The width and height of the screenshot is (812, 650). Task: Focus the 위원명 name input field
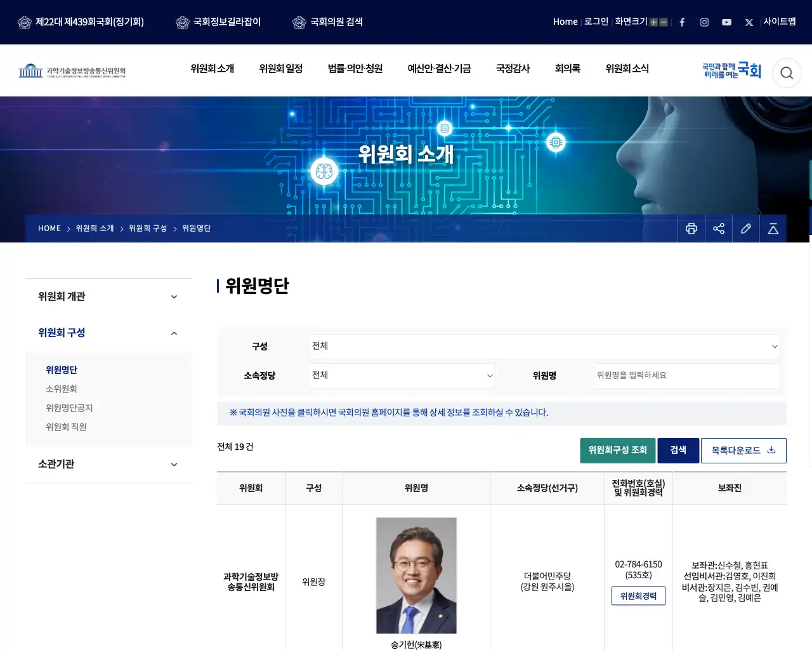pos(687,376)
